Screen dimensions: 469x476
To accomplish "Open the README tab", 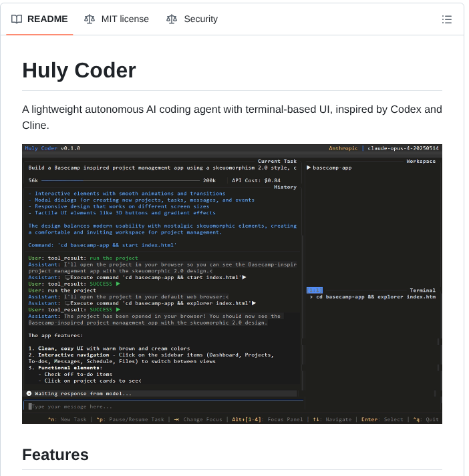I will [x=39, y=19].
